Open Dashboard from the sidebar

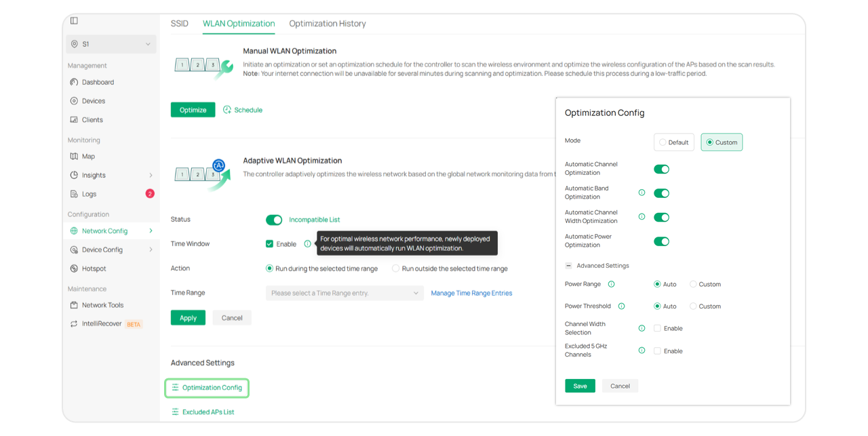point(98,82)
